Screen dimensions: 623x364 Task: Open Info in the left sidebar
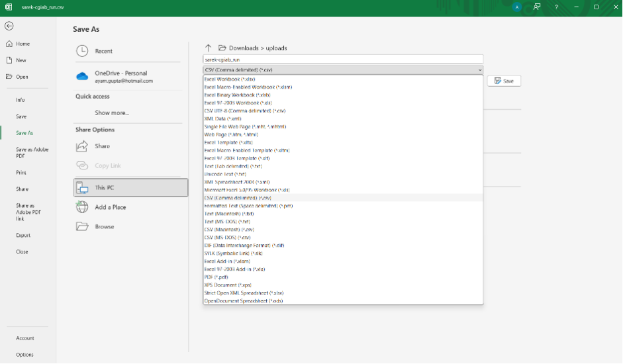tap(21, 100)
